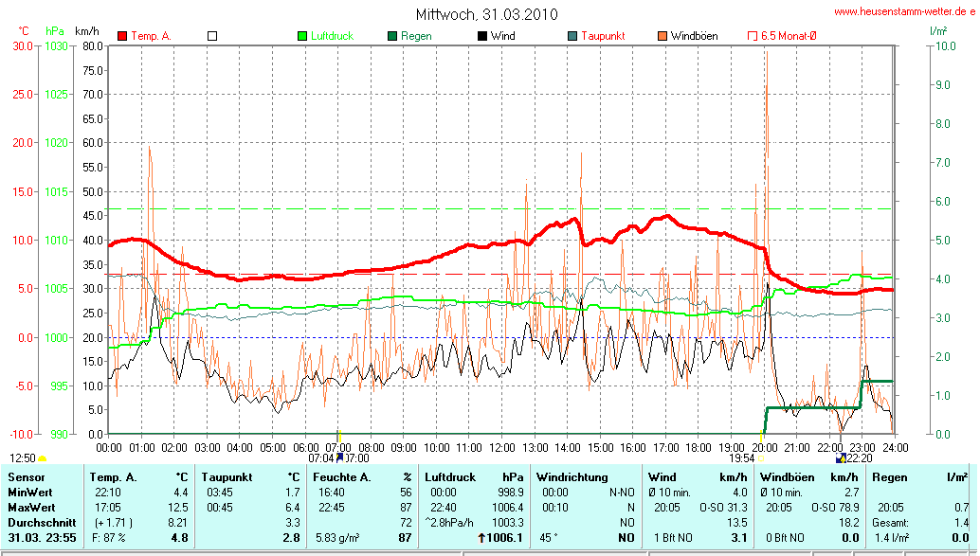Toggle the 6.5 Monat-Ø legend box

753,36
